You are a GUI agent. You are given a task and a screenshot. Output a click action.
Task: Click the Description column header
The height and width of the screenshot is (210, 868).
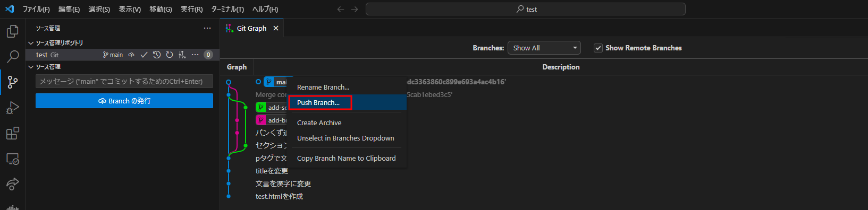561,67
